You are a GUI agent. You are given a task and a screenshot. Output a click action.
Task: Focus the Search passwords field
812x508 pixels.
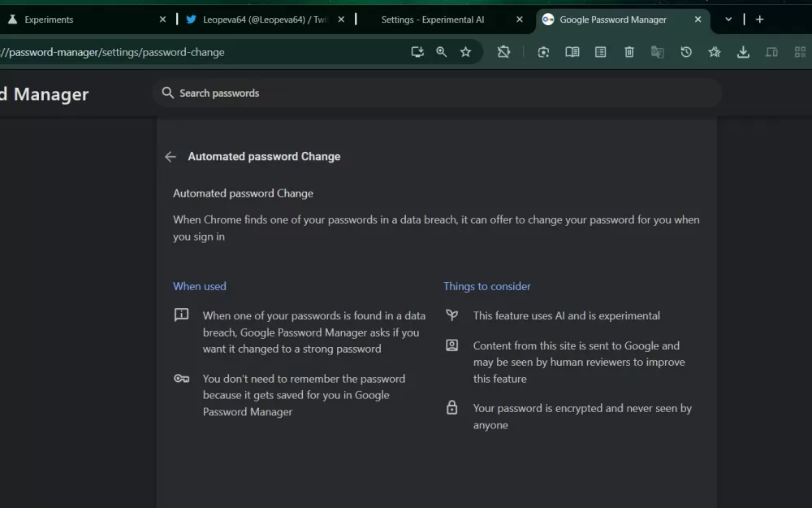pos(437,93)
